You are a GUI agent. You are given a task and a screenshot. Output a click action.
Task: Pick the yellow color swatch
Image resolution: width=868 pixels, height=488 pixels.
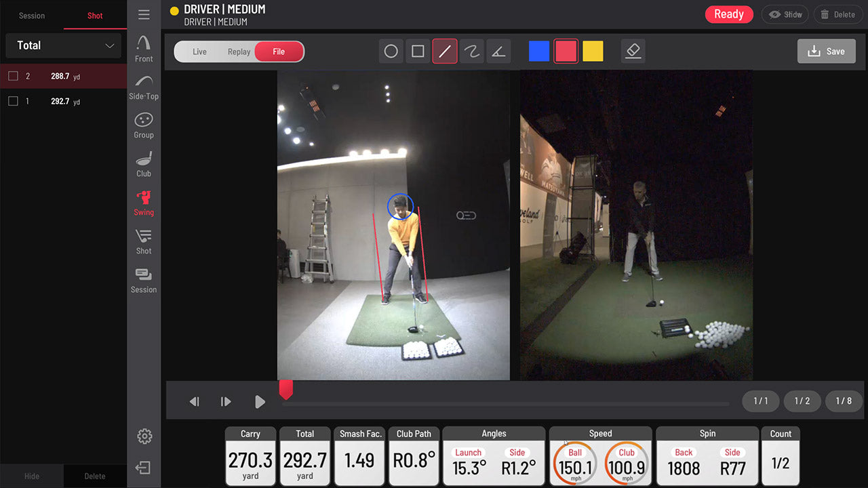[x=593, y=52]
